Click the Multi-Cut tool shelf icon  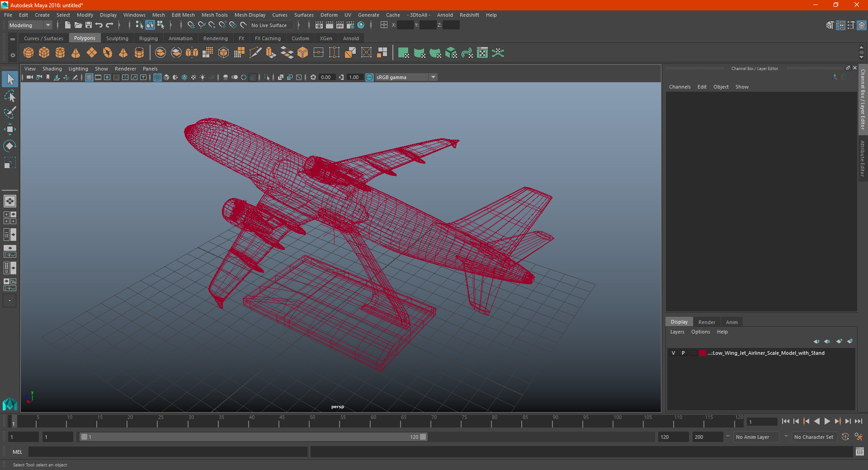click(255, 53)
